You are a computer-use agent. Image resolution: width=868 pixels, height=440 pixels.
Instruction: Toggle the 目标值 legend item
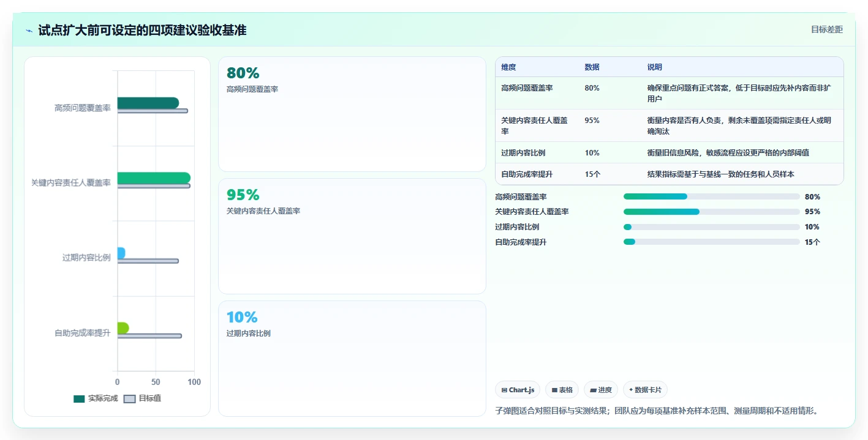click(x=143, y=398)
